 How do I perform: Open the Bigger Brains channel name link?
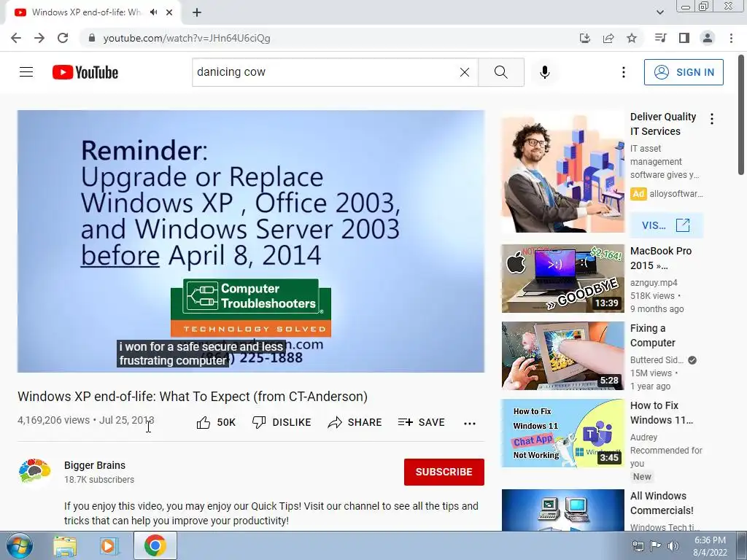tap(95, 465)
